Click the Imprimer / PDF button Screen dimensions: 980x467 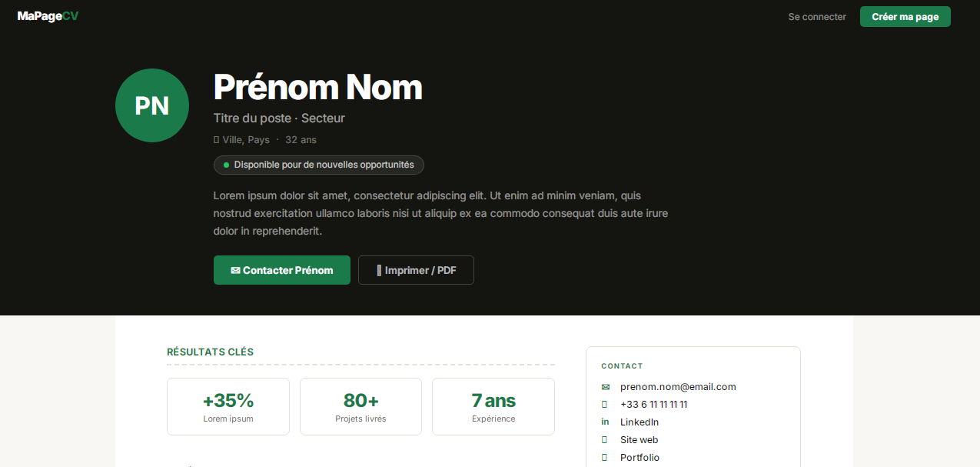416,270
